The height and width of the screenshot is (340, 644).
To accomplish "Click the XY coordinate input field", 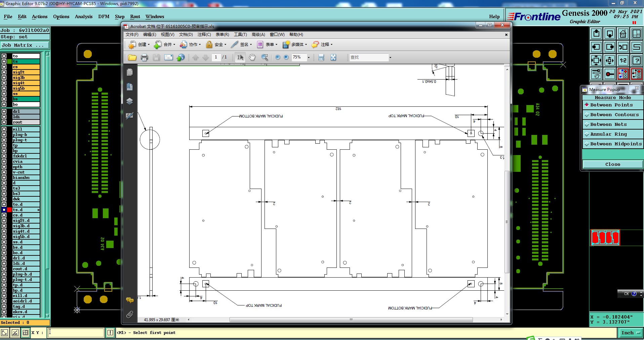I will (x=76, y=333).
